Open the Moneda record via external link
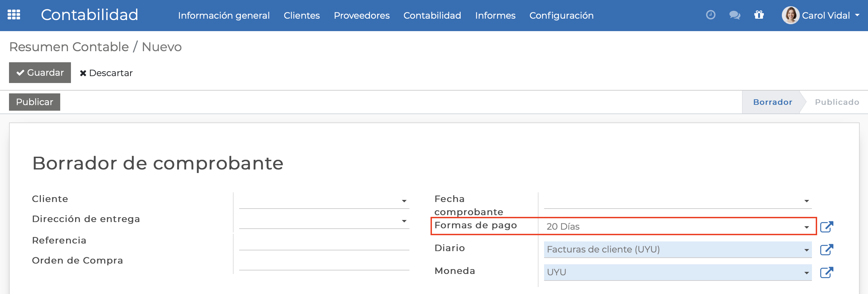This screenshot has width=868, height=294. 828,272
